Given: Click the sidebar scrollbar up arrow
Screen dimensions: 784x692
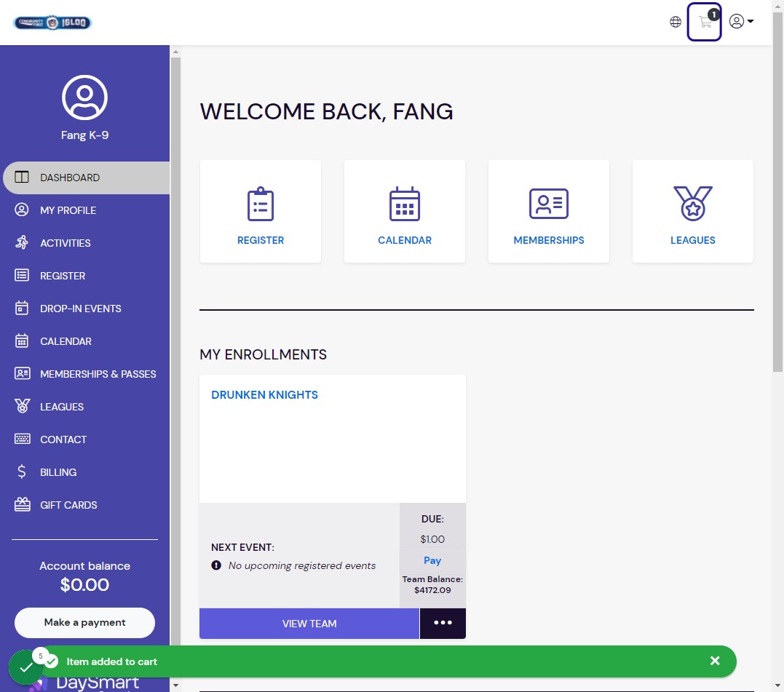Looking at the screenshot, I should pos(175,52).
